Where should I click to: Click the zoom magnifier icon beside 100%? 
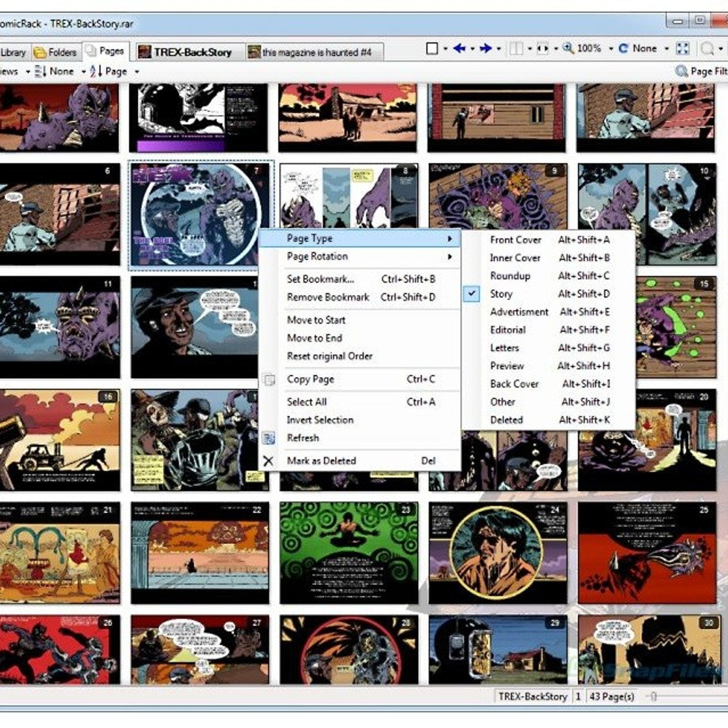568,48
